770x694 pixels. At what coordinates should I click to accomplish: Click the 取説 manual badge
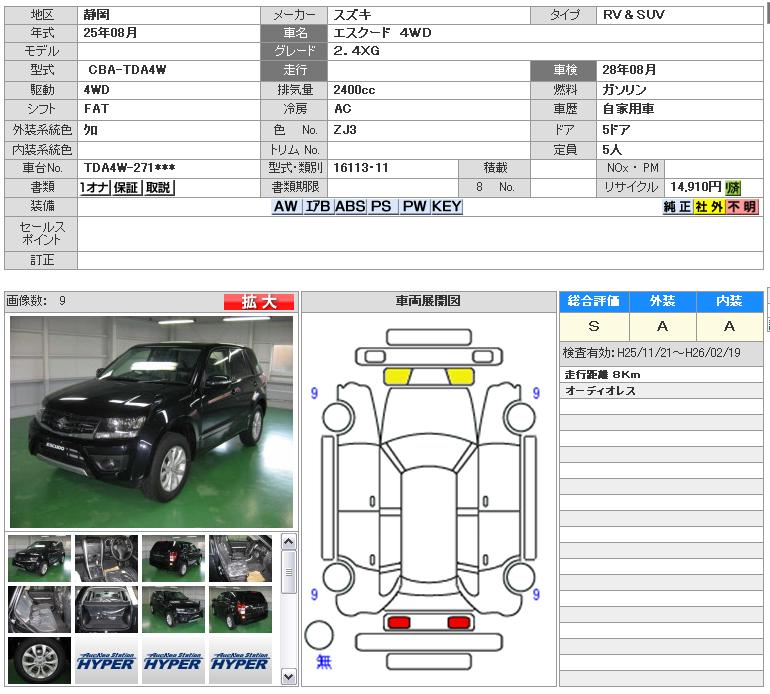[158, 187]
